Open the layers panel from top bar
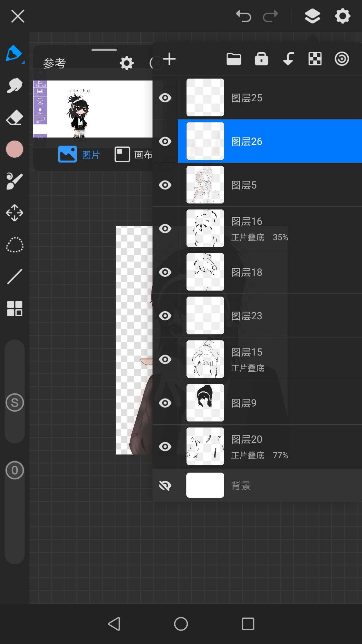Image resolution: width=362 pixels, height=644 pixels. pyautogui.click(x=312, y=16)
